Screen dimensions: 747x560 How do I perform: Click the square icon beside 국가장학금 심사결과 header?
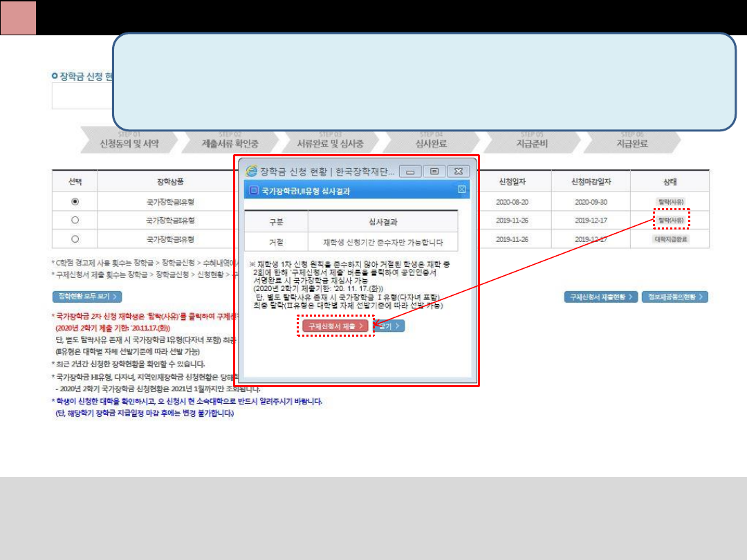[254, 191]
